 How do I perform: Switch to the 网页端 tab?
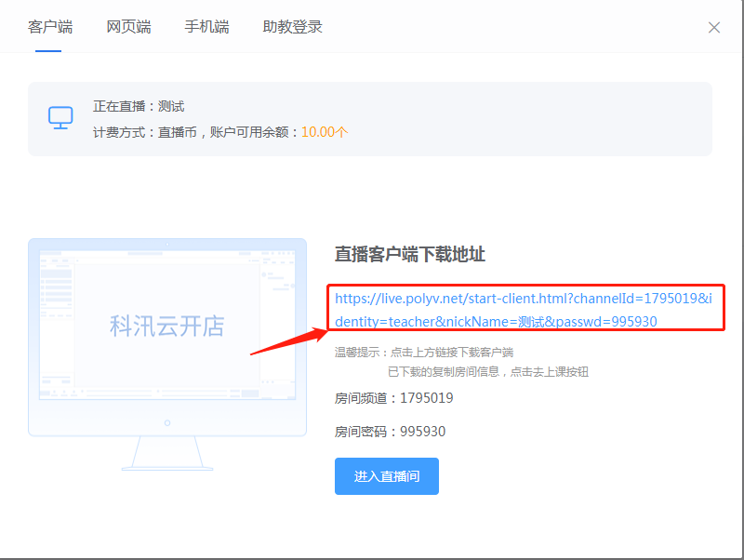point(128,27)
